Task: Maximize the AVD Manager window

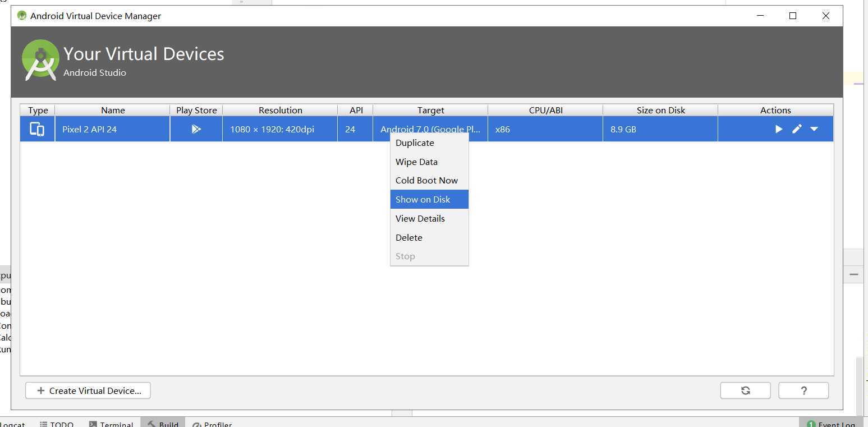Action: click(x=793, y=16)
